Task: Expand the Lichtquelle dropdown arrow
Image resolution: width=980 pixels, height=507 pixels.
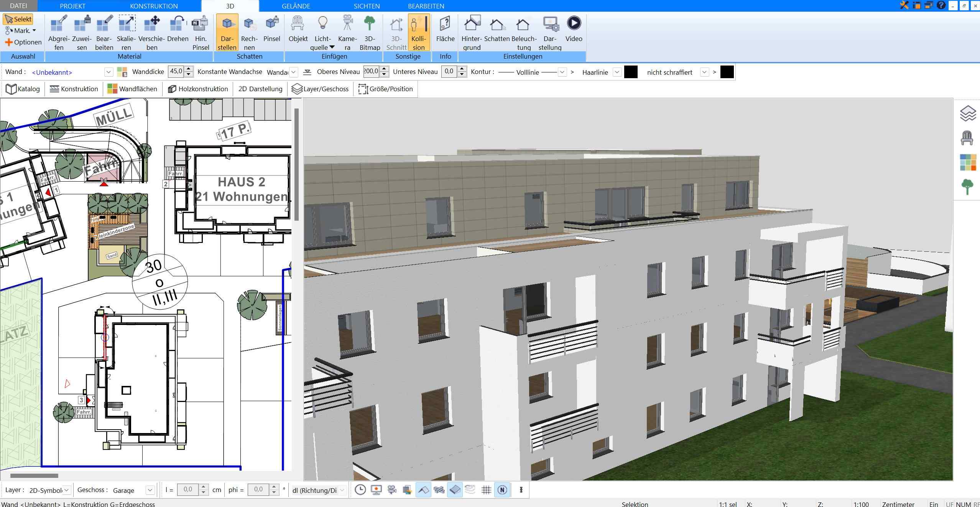Action: (x=332, y=47)
